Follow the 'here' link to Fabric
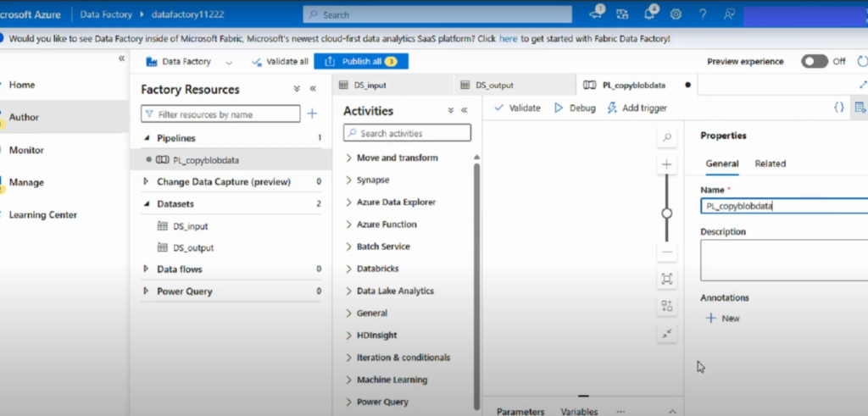This screenshot has width=868, height=416. point(509,39)
